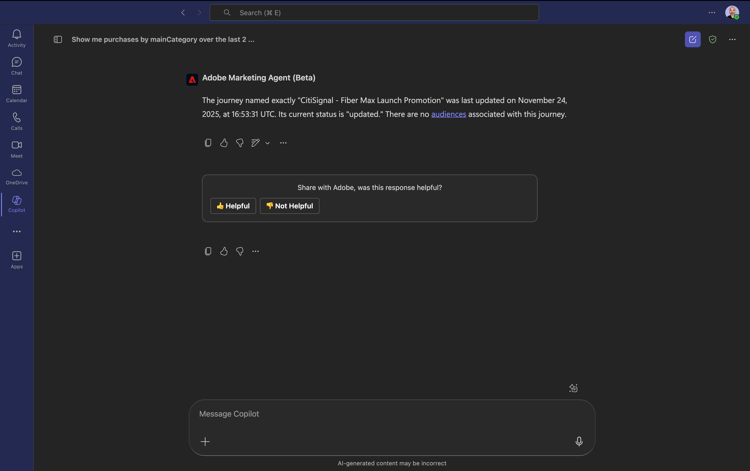Go back with the left arrow

pyautogui.click(x=183, y=12)
